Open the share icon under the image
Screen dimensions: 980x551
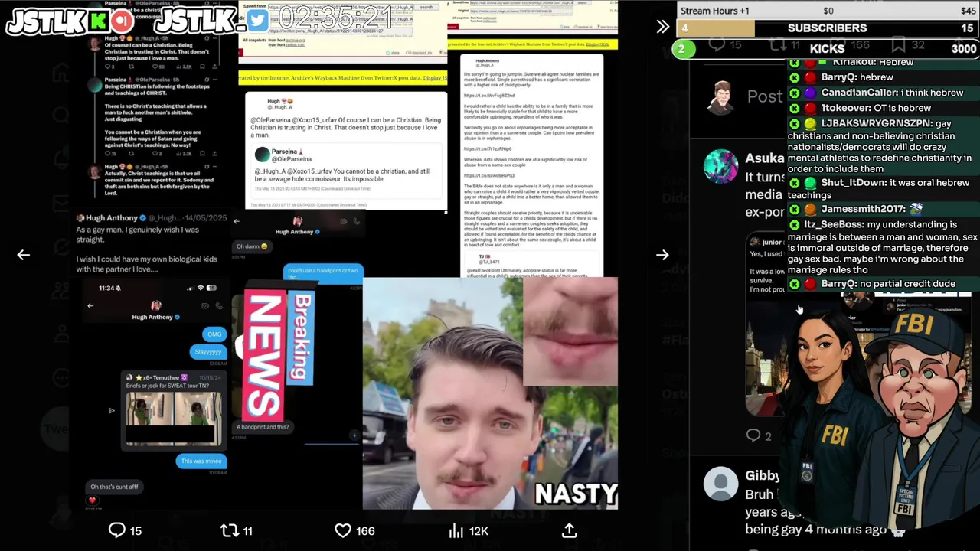coord(569,530)
